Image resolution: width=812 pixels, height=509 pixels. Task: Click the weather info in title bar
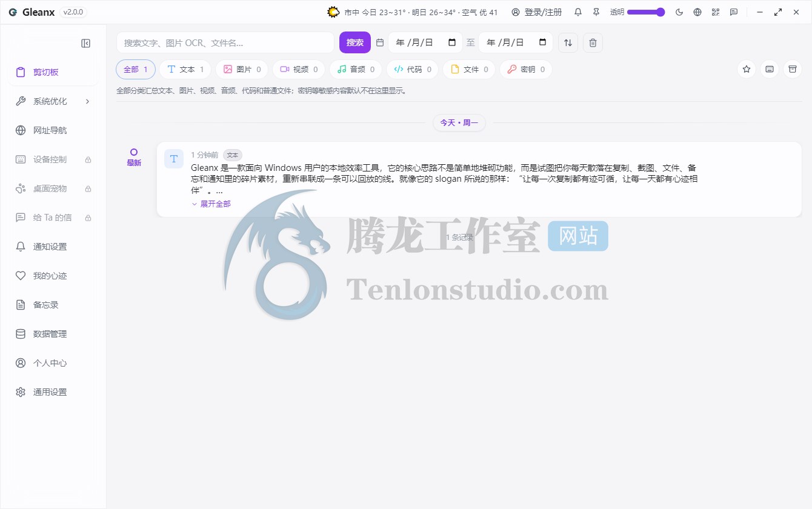click(x=413, y=12)
